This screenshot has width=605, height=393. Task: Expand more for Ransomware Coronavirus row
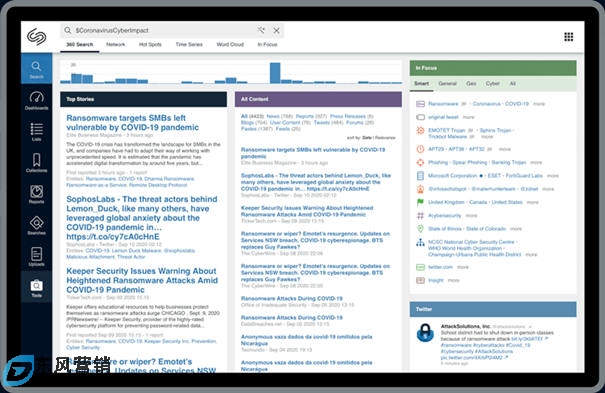(x=539, y=104)
